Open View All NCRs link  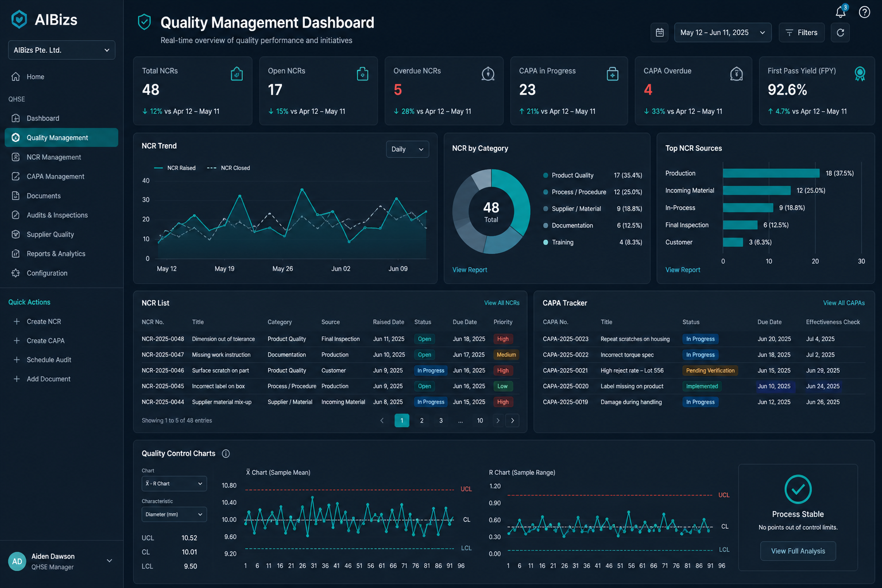click(502, 303)
